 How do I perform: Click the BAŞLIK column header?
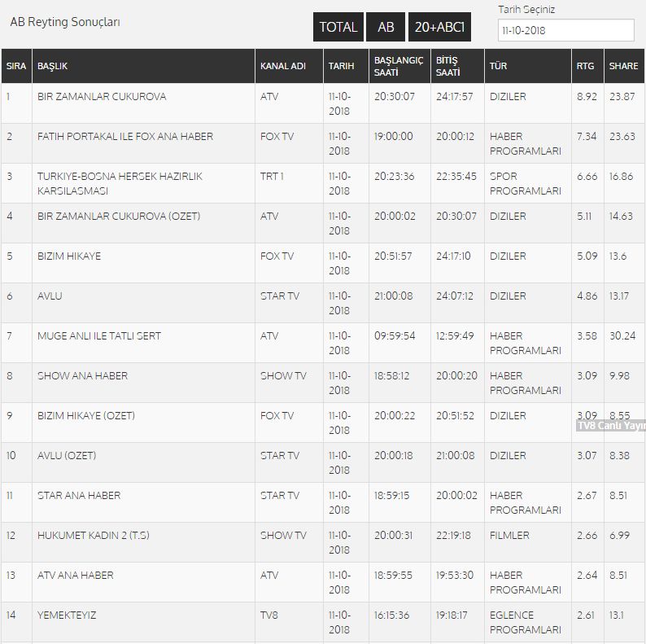coord(52,66)
